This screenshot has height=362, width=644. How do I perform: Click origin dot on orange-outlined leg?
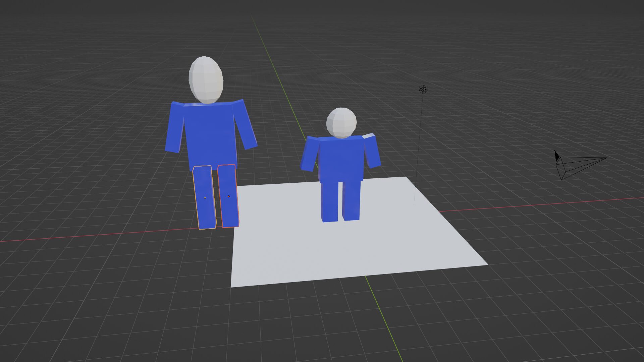pyautogui.click(x=205, y=198)
